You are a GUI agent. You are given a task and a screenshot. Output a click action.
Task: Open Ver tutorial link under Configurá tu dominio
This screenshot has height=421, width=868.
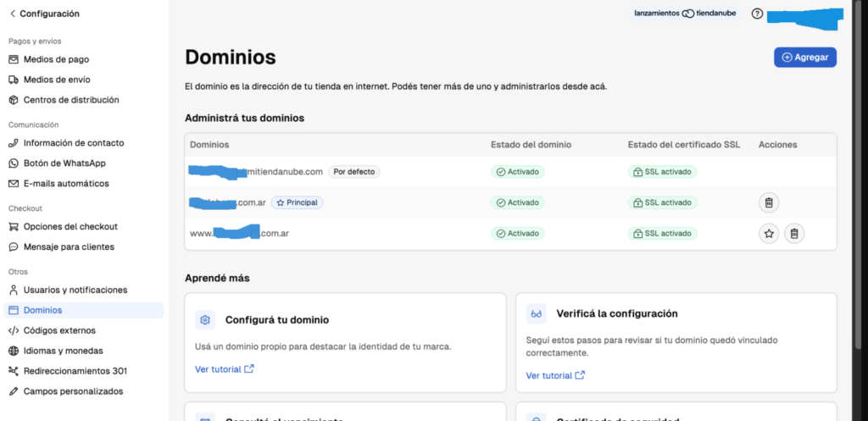coord(224,369)
